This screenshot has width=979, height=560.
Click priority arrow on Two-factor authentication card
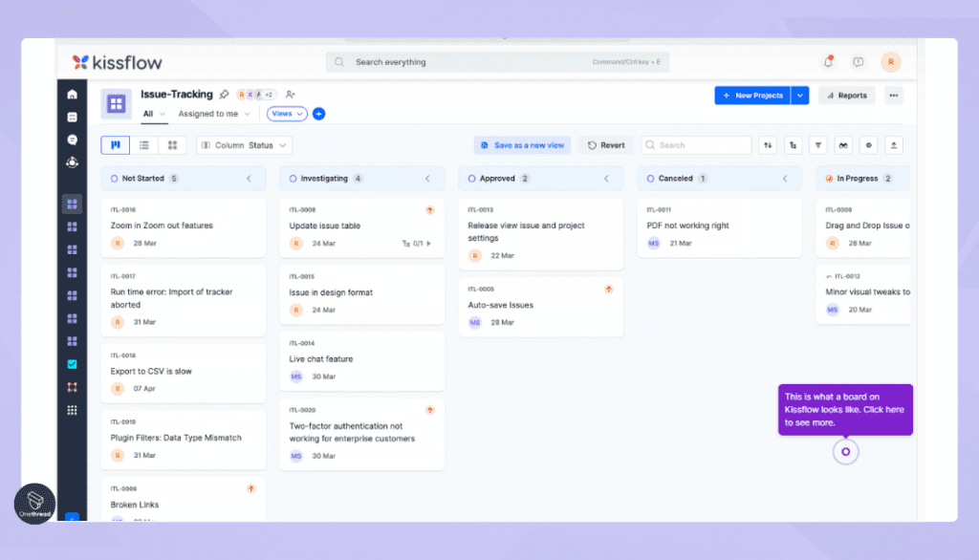(429, 410)
